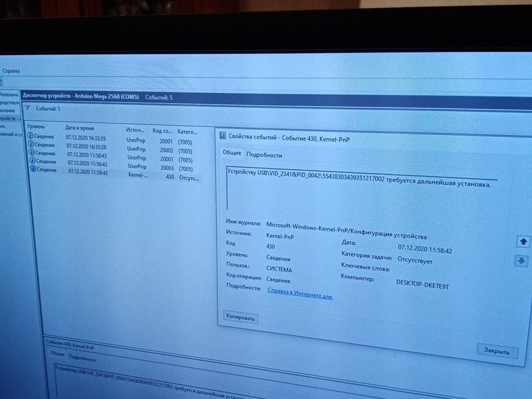
Task: Sort events by Код события column header
Action: [162, 131]
